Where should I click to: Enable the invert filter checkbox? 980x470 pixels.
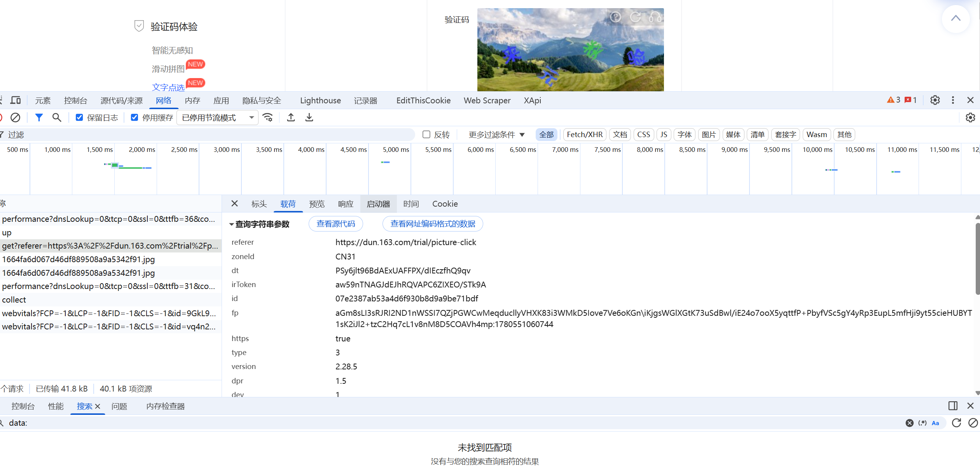[426, 134]
